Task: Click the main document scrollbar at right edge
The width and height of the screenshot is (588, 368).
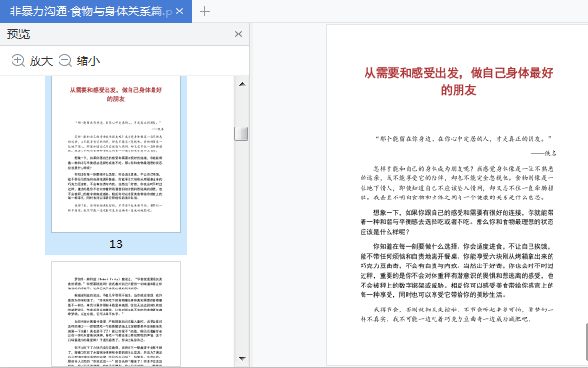Action: [586, 341]
